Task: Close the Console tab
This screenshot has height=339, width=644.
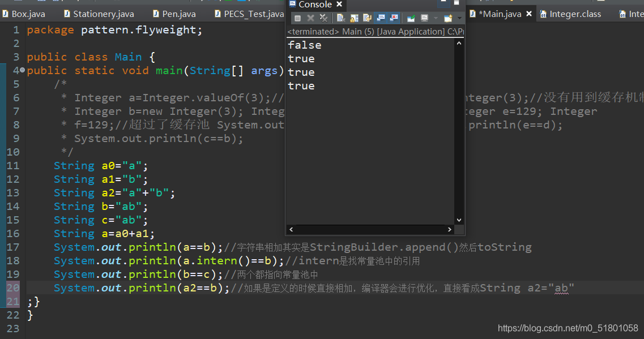Action: pos(339,4)
